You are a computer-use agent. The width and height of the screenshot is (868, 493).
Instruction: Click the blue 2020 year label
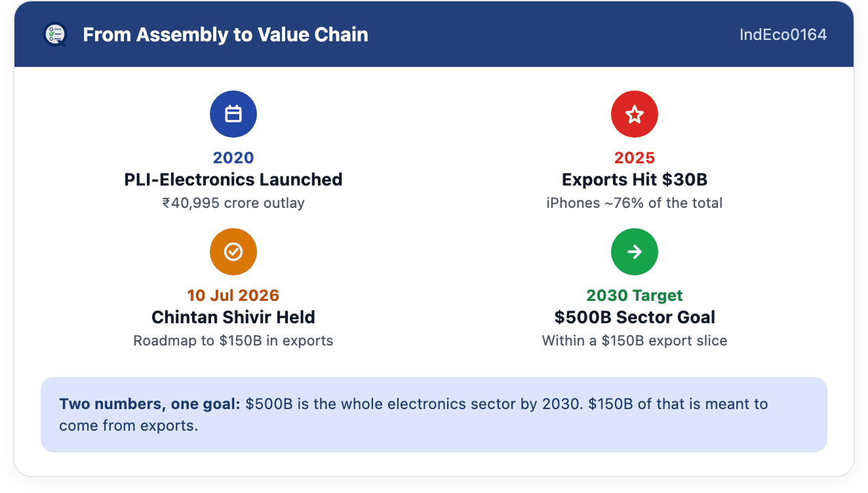pos(233,157)
